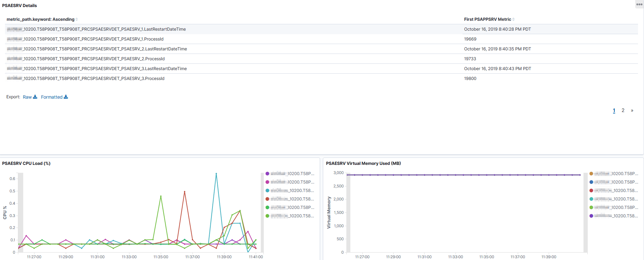Click the value 19733 in the table
Screen dimensions: 644x260
coord(470,59)
